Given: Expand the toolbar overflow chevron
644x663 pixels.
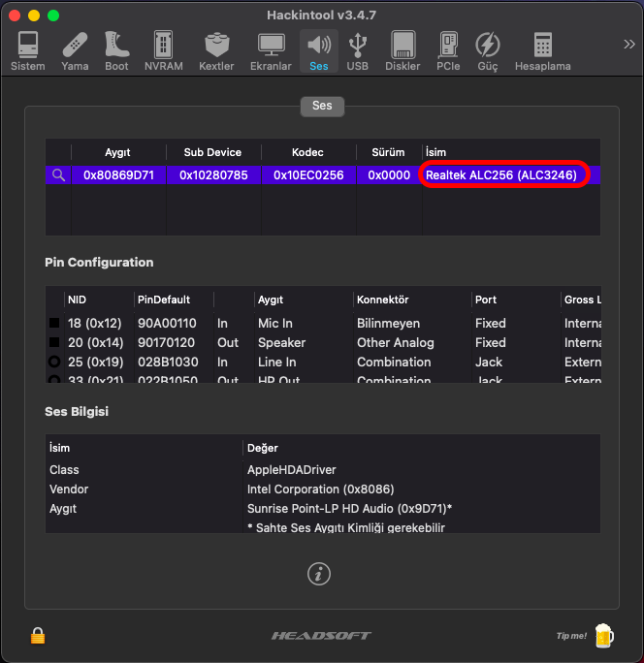Looking at the screenshot, I should click(x=628, y=44).
